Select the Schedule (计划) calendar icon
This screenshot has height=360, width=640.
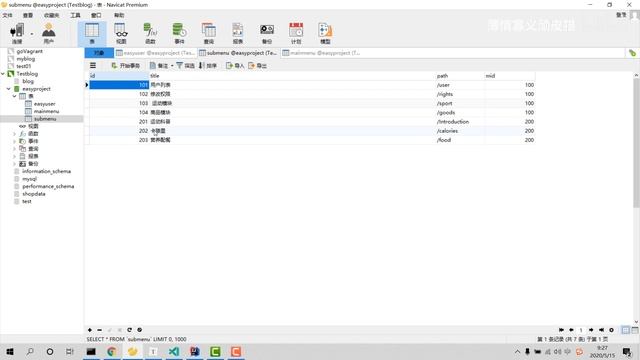tap(296, 33)
